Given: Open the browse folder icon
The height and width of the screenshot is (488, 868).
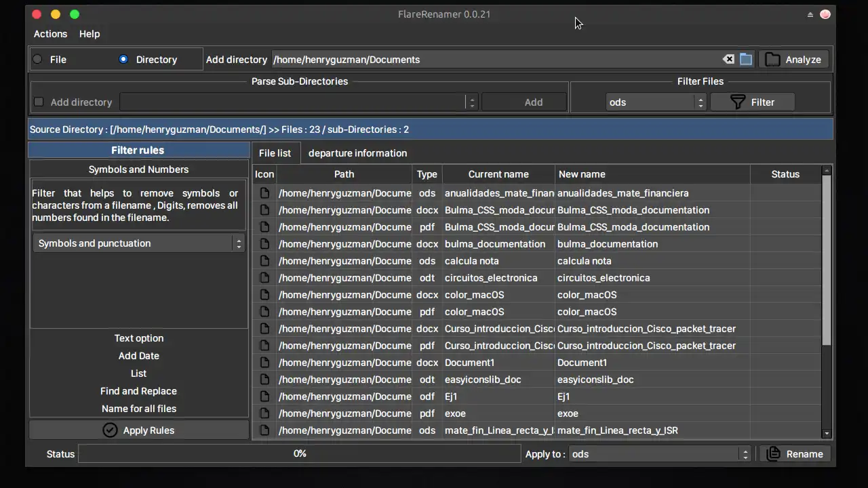Looking at the screenshot, I should pos(746,60).
